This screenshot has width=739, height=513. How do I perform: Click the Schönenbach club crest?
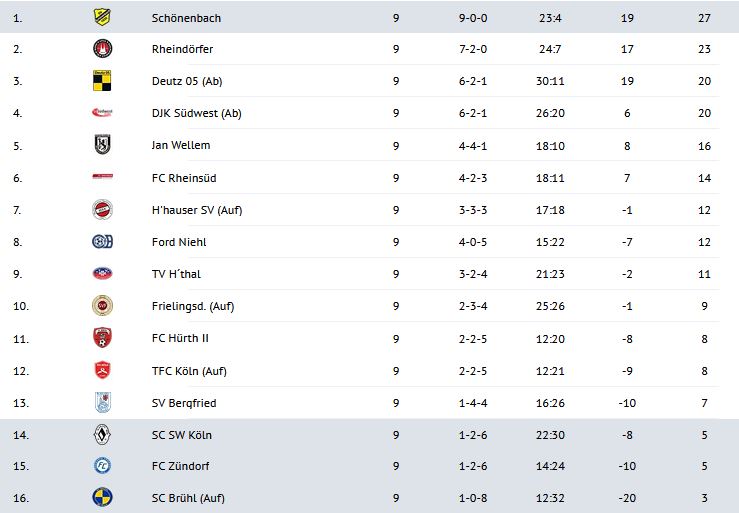[x=102, y=17]
